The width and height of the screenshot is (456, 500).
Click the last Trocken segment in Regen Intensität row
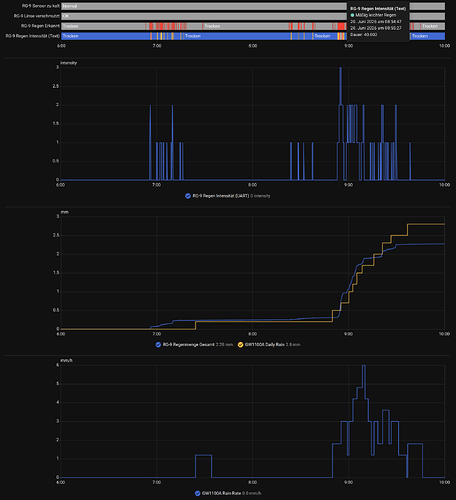point(428,36)
